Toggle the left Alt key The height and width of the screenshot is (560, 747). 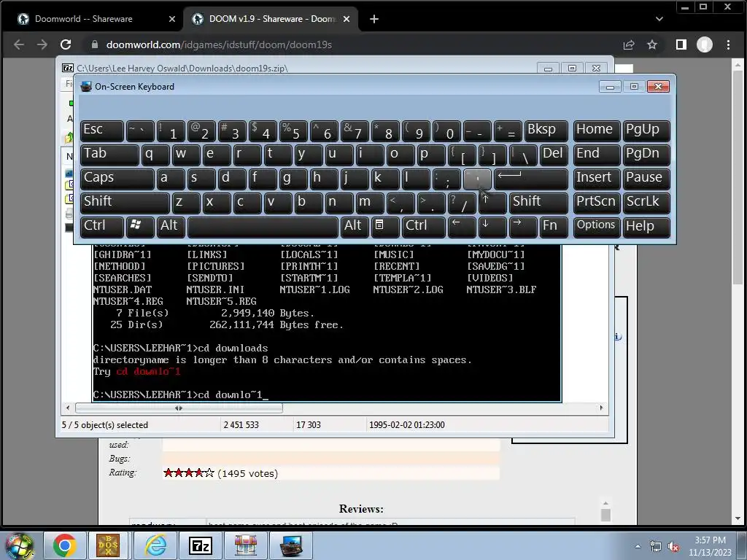coord(171,226)
